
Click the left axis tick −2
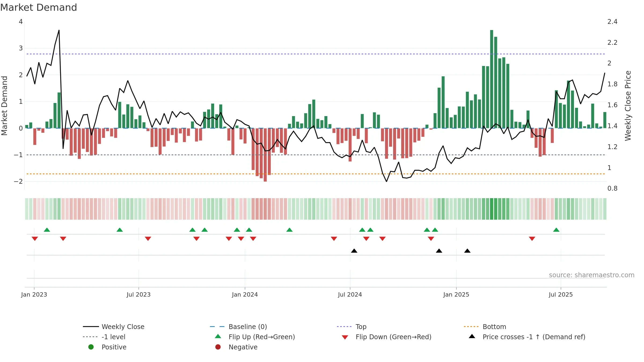click(18, 182)
